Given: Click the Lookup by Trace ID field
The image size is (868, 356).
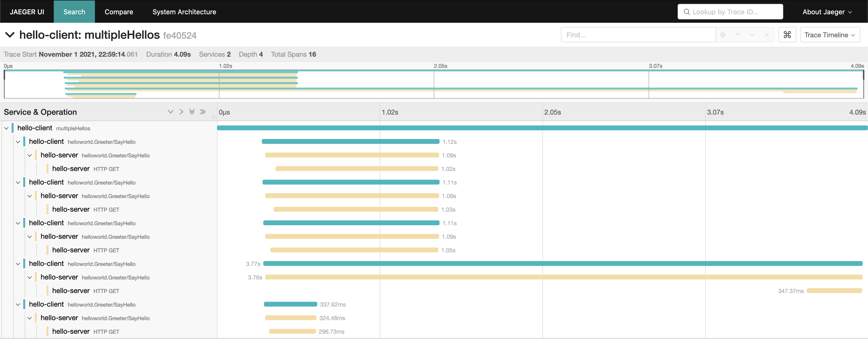Looking at the screenshot, I should pos(730,12).
